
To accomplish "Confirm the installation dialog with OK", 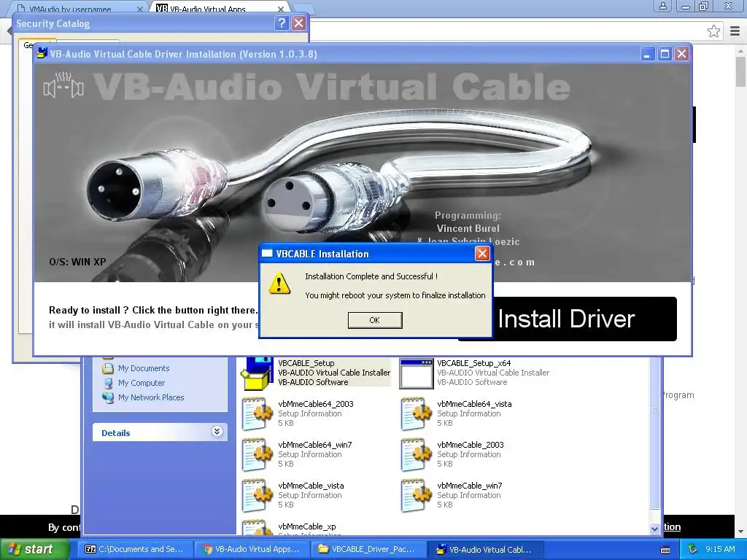I will pos(375,320).
